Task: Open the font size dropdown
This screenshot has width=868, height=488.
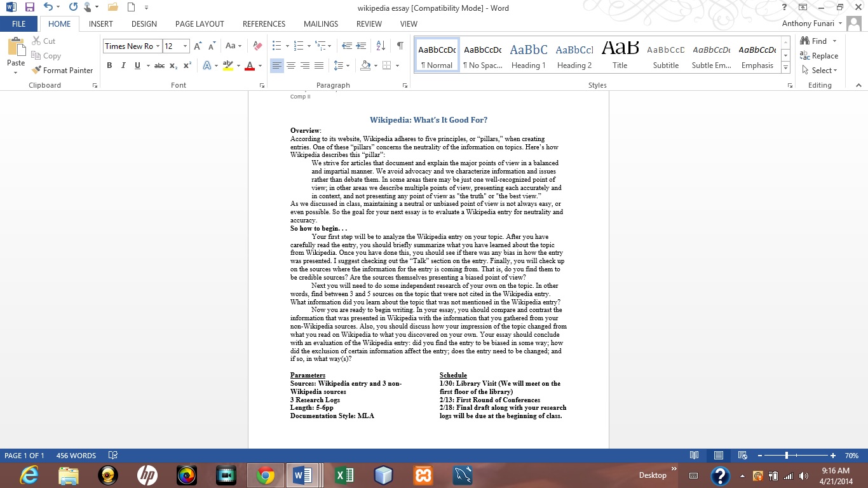Action: click(x=185, y=46)
